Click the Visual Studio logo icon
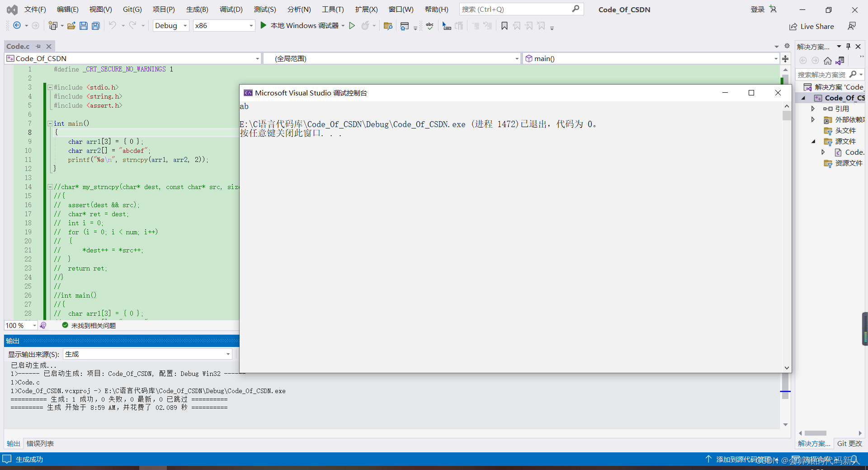The height and width of the screenshot is (470, 868). point(12,9)
